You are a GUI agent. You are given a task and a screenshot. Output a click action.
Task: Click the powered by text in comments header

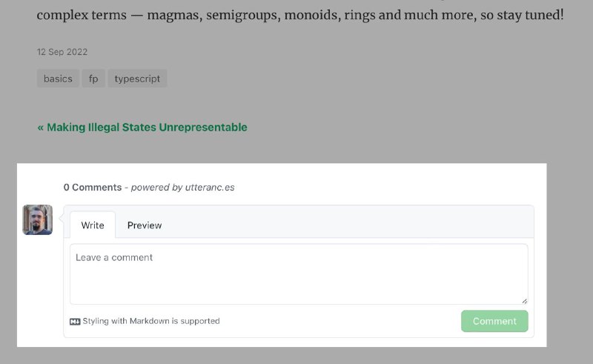[156, 188]
